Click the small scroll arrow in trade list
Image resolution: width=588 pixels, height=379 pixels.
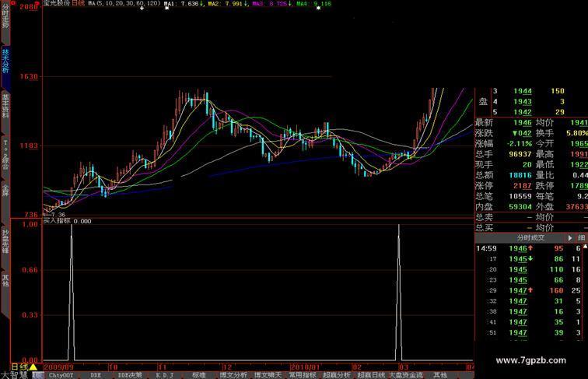(x=586, y=246)
